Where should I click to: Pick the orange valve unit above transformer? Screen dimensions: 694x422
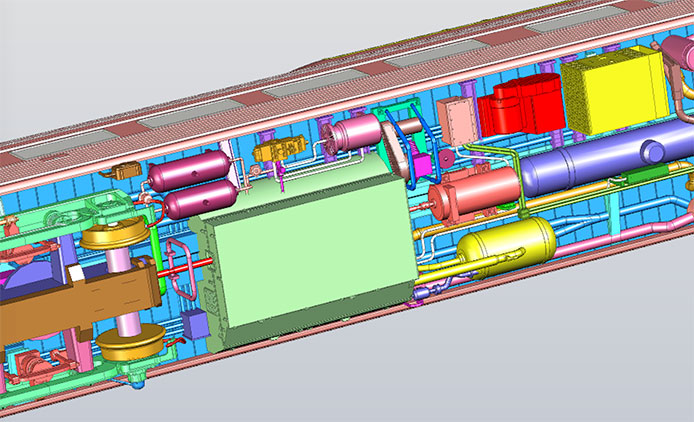click(281, 149)
